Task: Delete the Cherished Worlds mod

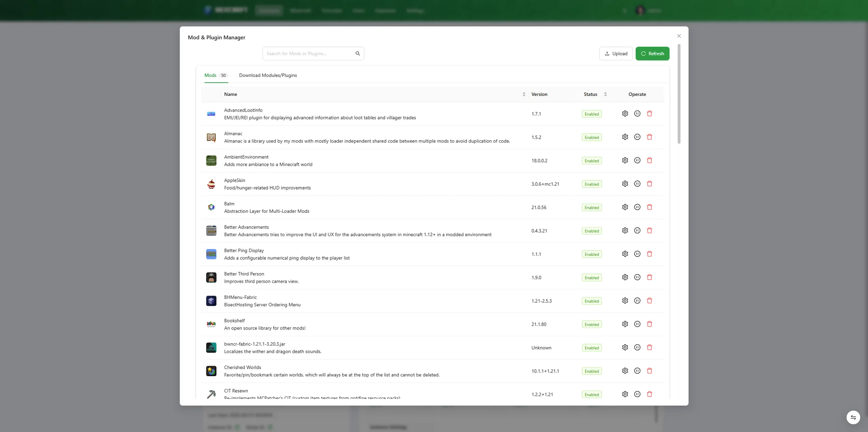Action: point(649,371)
